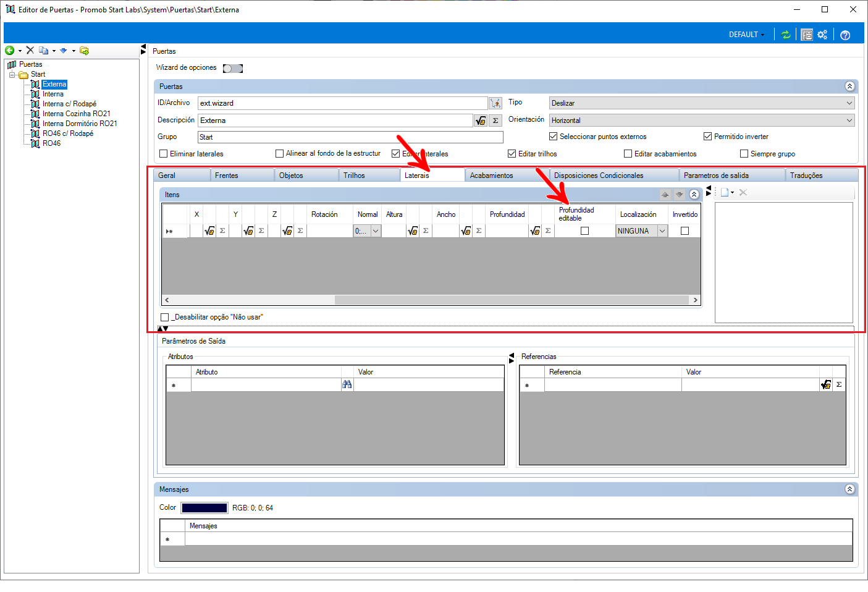Check Alinear al fondo de la estructur
Image resolution: width=868 pixels, height=592 pixels.
click(279, 154)
